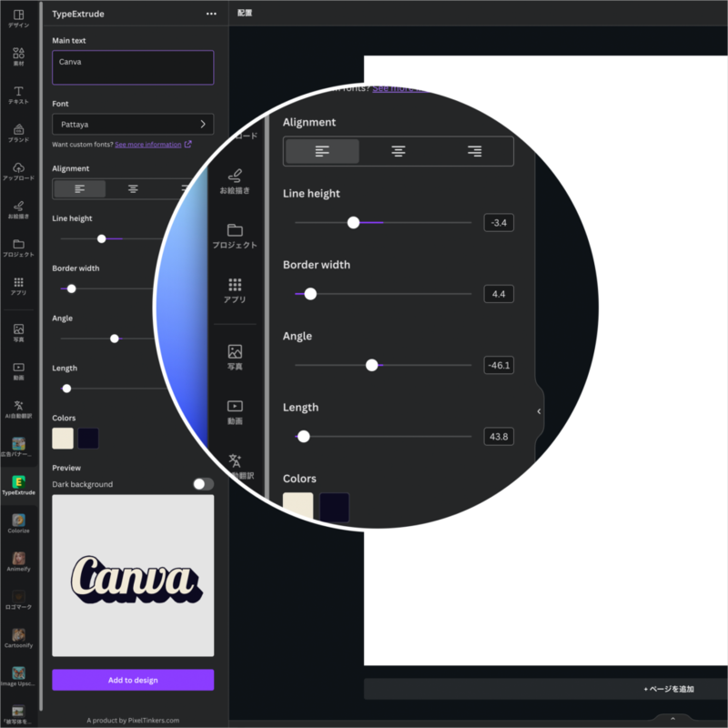Select center alignment in the magnified view
This screenshot has height=728, width=728.
(x=399, y=151)
